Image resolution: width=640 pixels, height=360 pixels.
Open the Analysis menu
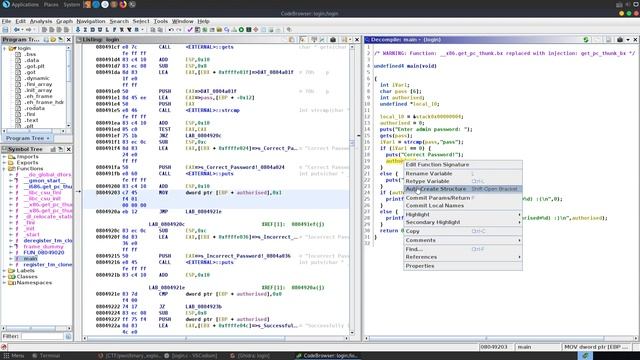tap(41, 21)
